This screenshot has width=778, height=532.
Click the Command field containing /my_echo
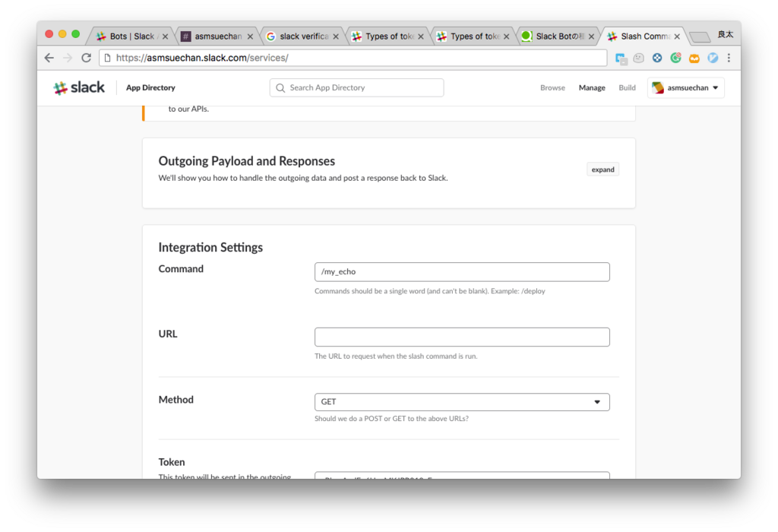point(462,272)
